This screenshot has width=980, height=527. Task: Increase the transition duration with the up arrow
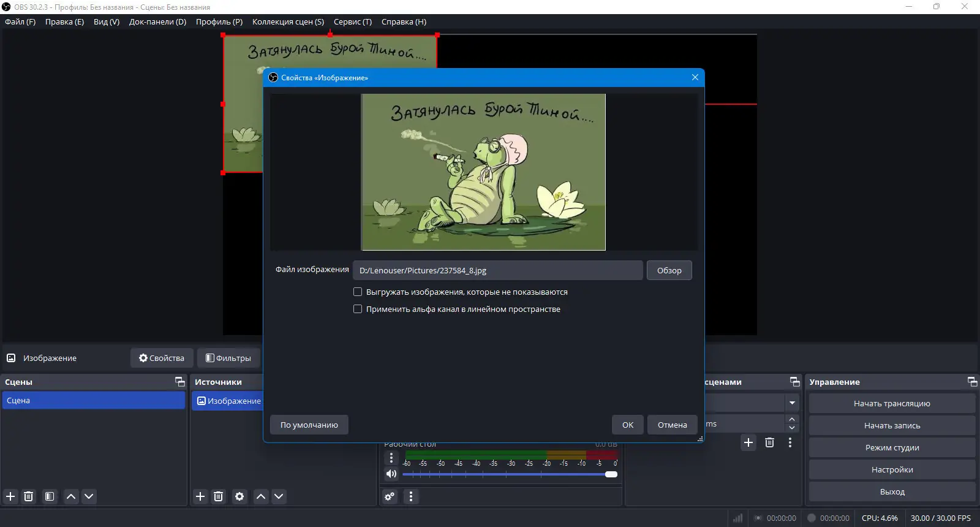[792, 419]
